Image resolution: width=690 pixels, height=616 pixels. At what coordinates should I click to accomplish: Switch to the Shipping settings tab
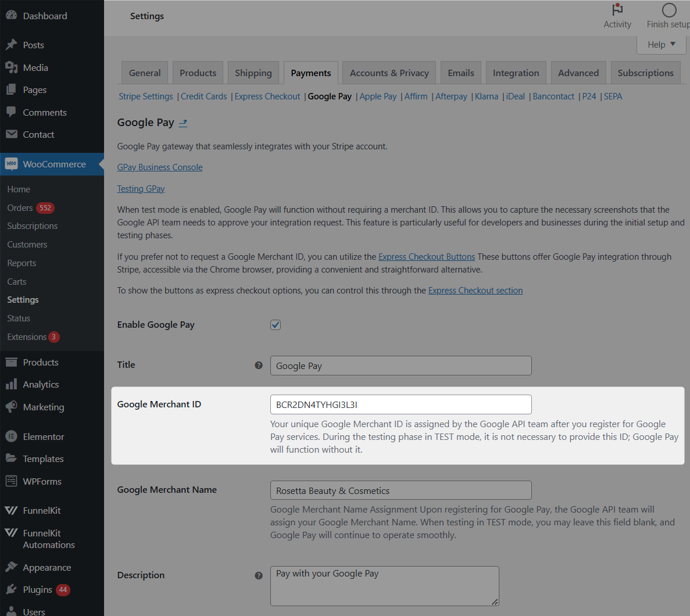(253, 73)
